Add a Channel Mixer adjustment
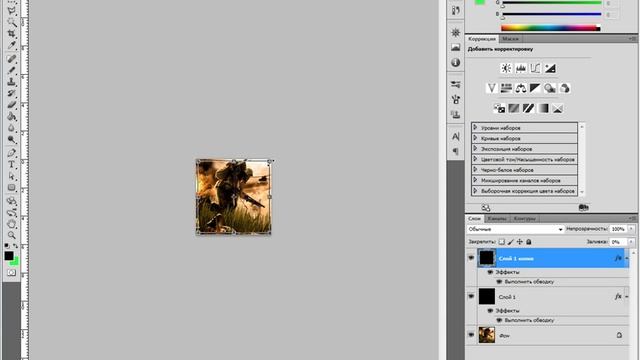 [564, 88]
